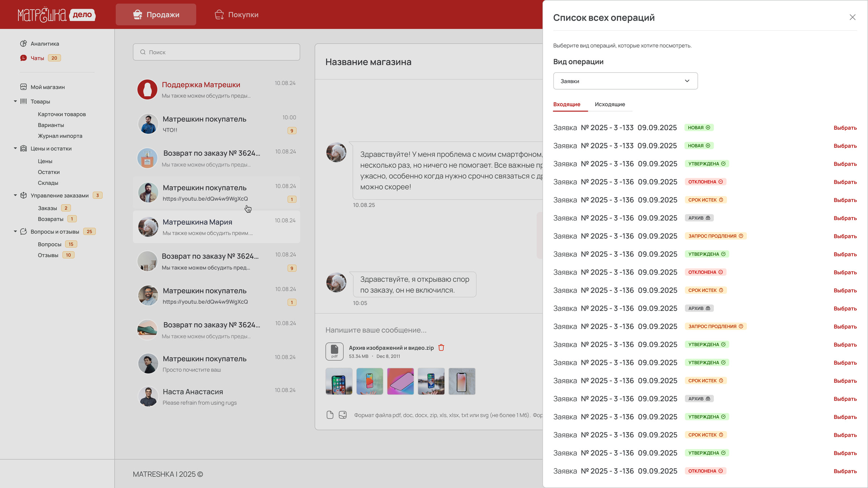868x488 pixels.
Task: Delete the attached zip file with trash icon
Action: [441, 347]
